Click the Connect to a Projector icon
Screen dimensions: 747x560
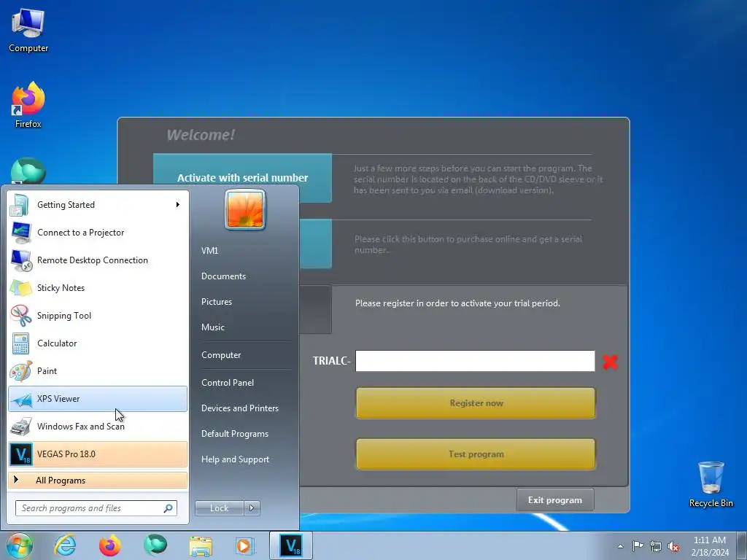click(x=21, y=233)
